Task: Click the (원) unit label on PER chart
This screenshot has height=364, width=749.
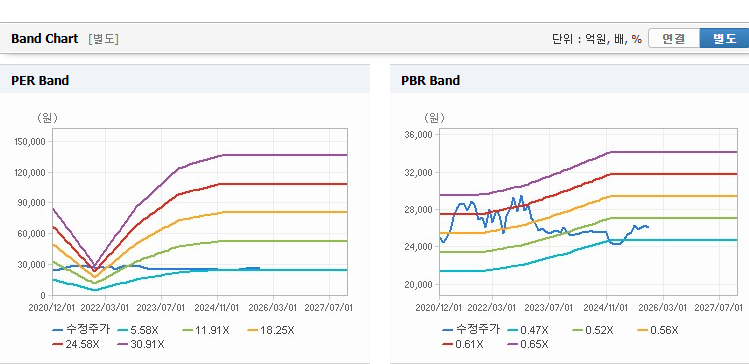Action: [47, 118]
